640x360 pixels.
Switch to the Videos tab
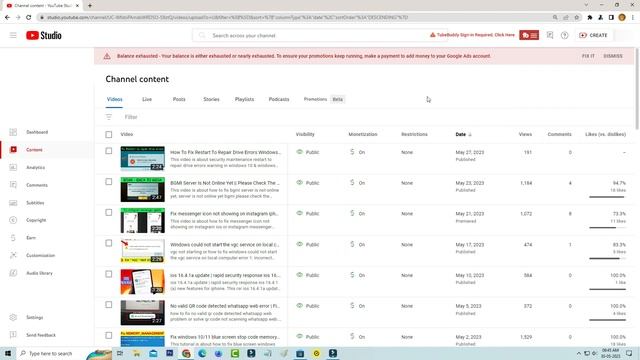(x=114, y=100)
